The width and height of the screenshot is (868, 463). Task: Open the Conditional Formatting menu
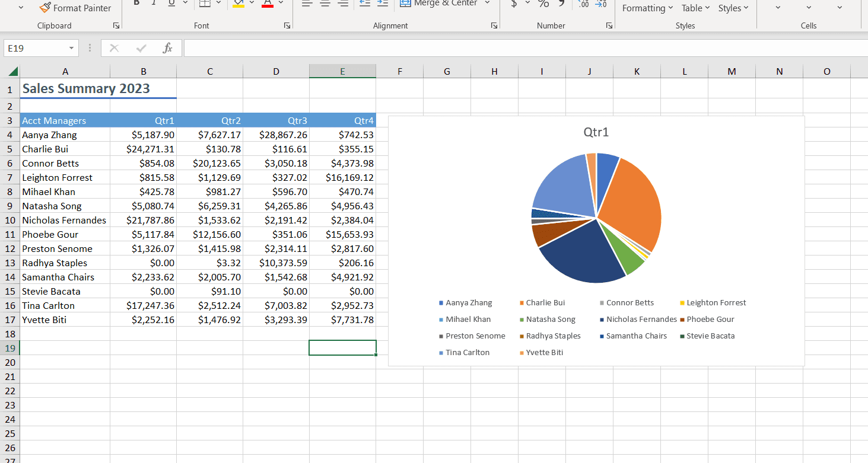click(646, 8)
